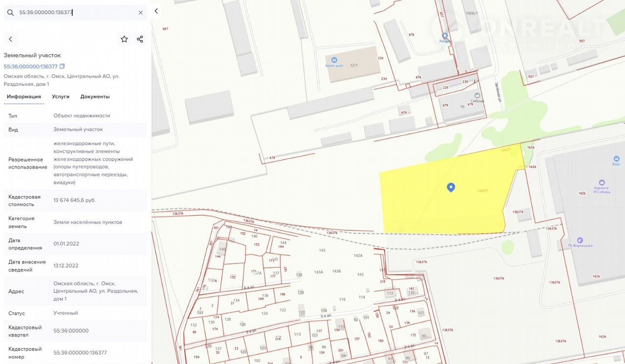Screen dimensions: 625x364
Task: Clear the cadastral number search field
Action: coord(141,13)
